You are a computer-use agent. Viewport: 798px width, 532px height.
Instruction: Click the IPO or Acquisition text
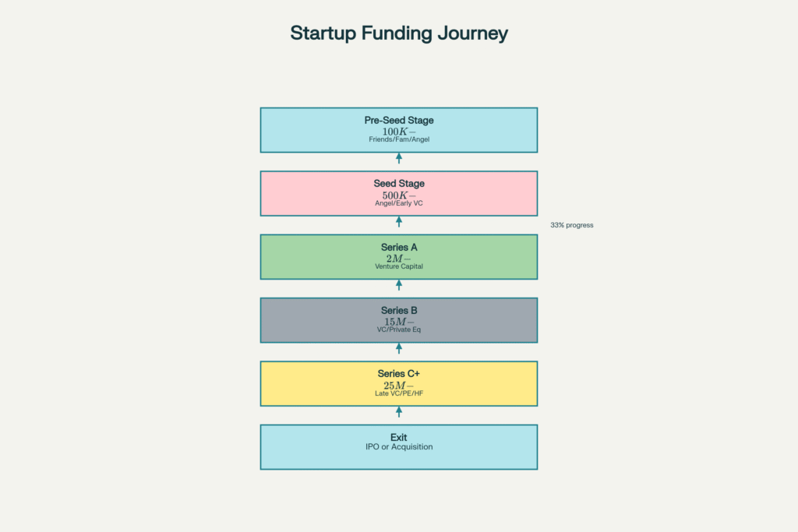click(399, 447)
